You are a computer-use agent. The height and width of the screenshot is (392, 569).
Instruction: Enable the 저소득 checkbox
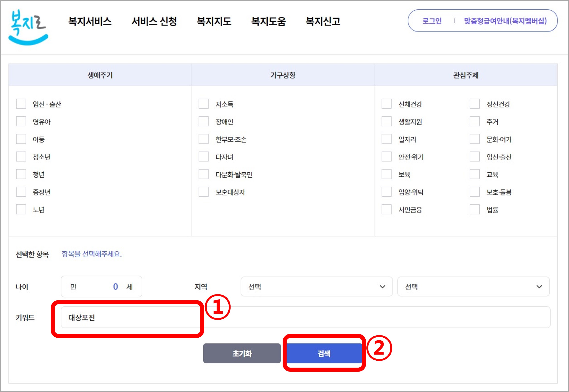(x=204, y=104)
